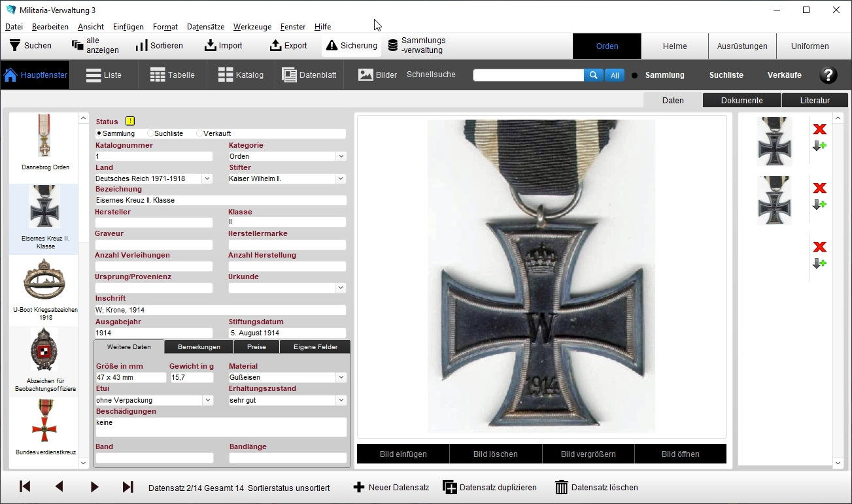This screenshot has height=504, width=852.
Task: Jump to the last record
Action: (128, 487)
